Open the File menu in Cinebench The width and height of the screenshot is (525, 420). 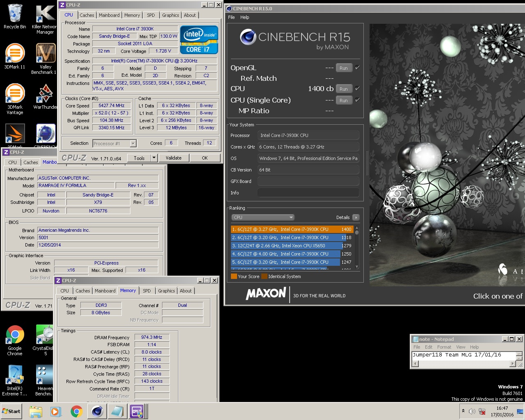tap(231, 17)
